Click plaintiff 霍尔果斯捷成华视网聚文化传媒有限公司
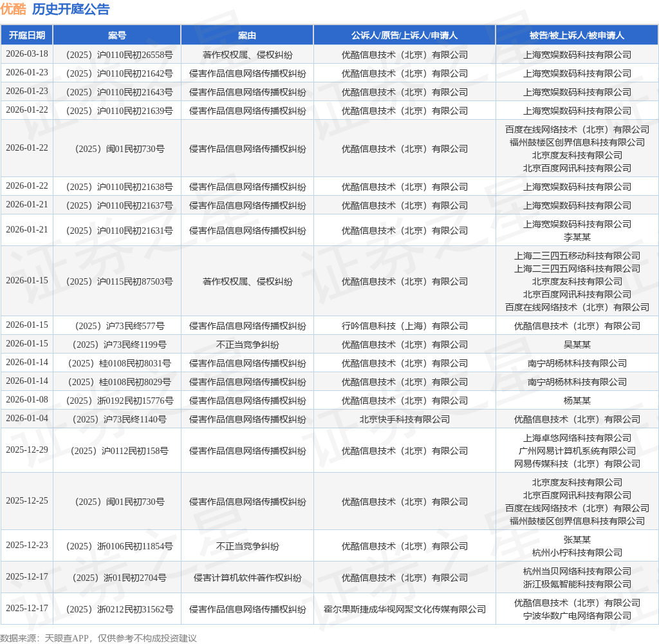 pos(404,609)
